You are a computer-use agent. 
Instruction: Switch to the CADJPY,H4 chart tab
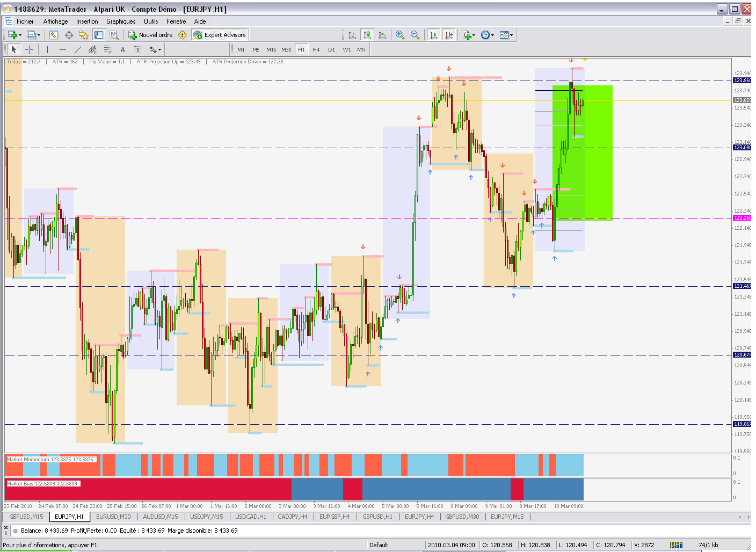click(x=293, y=517)
